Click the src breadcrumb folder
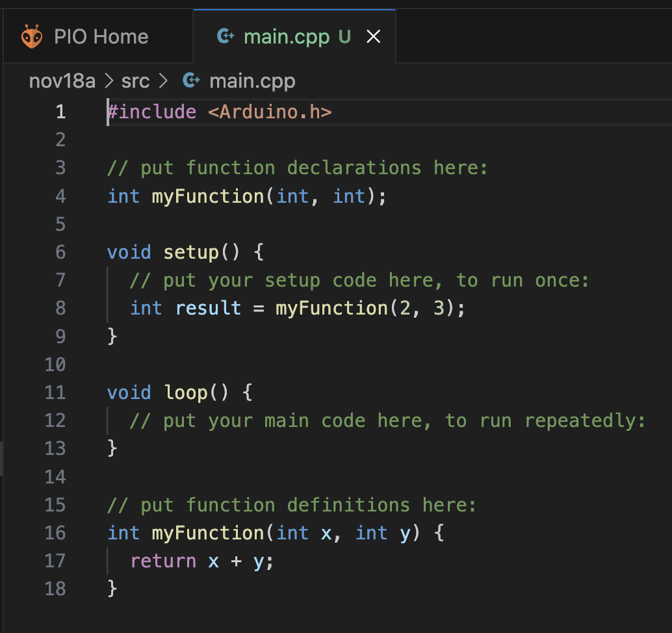Image resolution: width=672 pixels, height=633 pixels. click(x=135, y=81)
